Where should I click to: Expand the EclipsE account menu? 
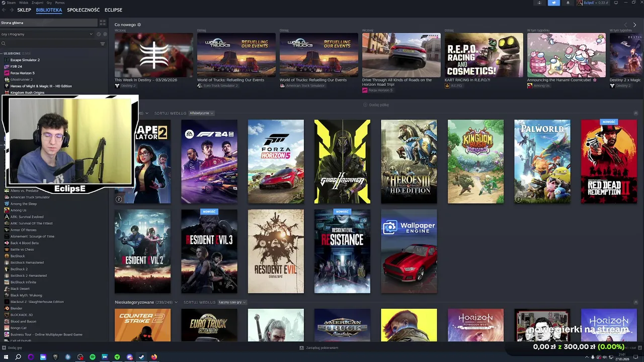point(593,3)
